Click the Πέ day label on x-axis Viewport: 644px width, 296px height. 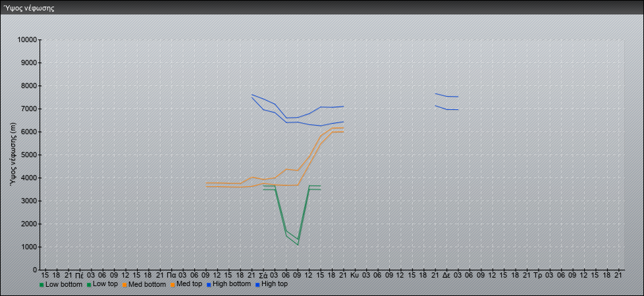point(80,275)
